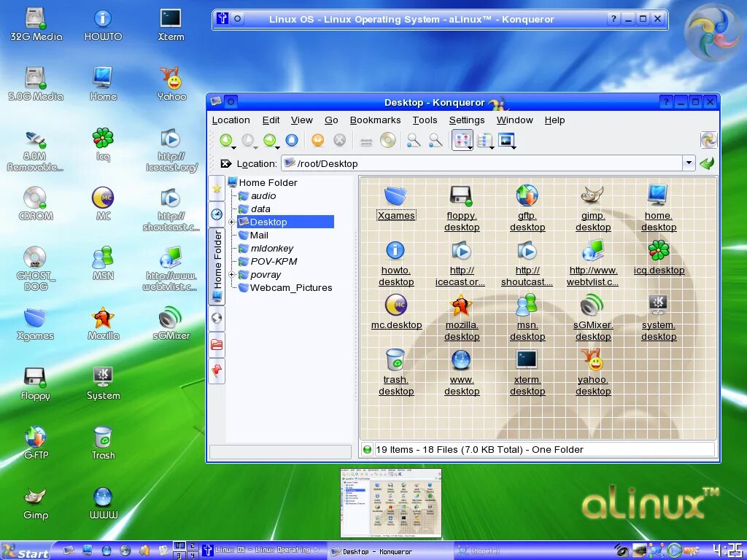The image size is (747, 560).
Task: Open the View menu
Action: pos(301,120)
